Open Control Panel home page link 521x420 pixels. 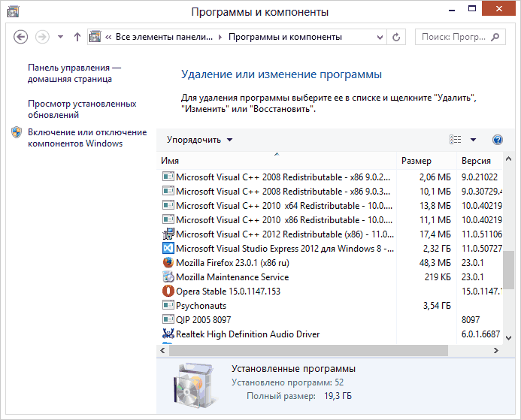pyautogui.click(x=74, y=73)
